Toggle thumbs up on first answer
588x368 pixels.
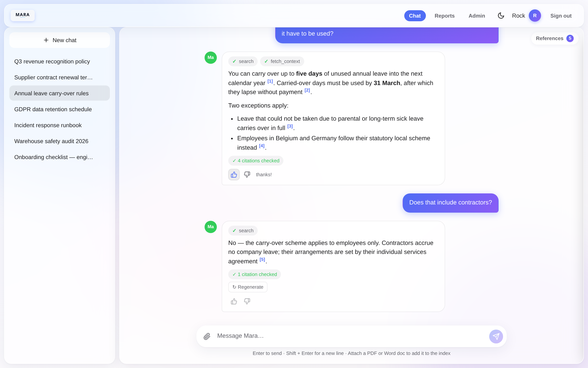pos(234,175)
